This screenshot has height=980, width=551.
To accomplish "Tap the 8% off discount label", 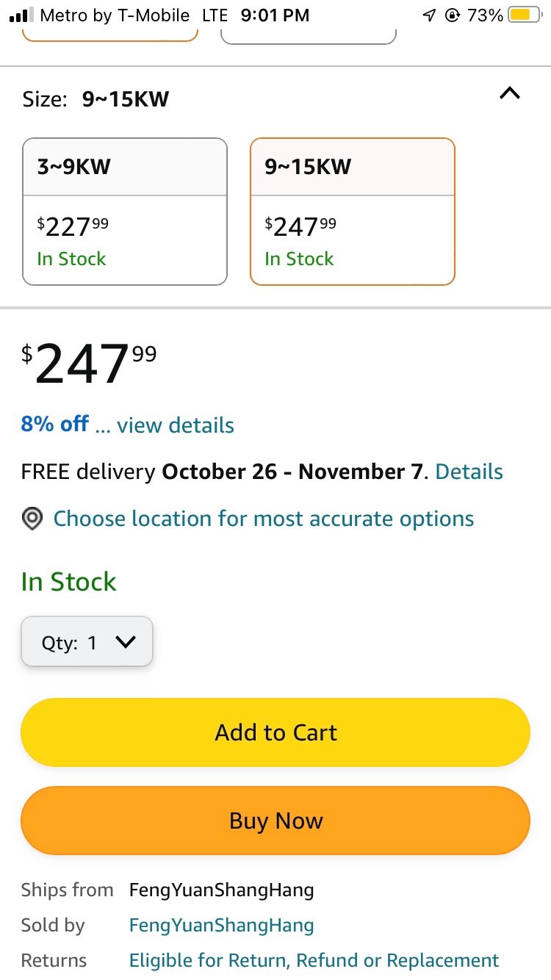I will pos(54,424).
